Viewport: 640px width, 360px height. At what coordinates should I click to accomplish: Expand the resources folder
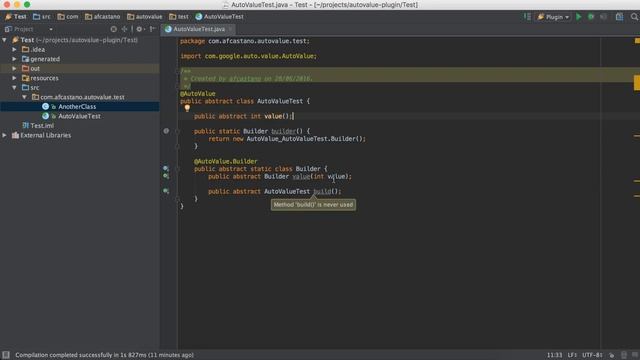click(14, 78)
